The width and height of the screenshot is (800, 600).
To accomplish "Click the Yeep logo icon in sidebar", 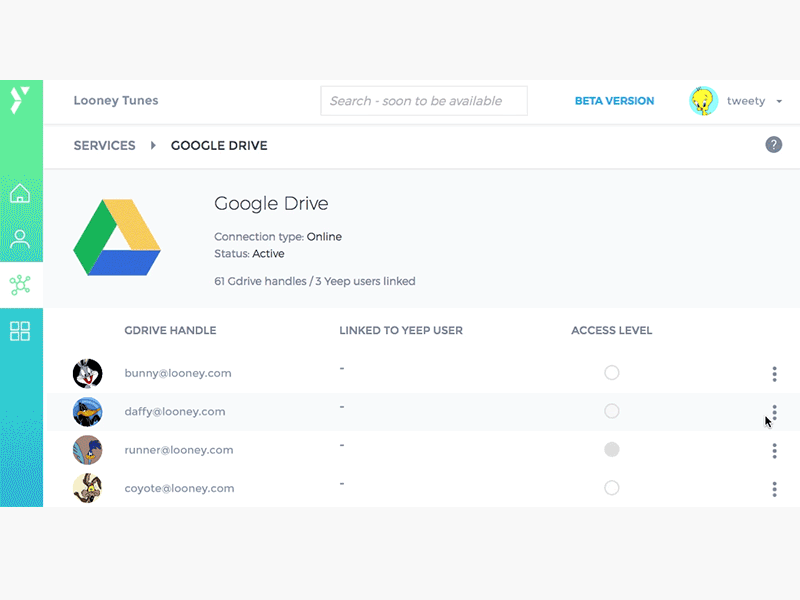I will coord(20,99).
